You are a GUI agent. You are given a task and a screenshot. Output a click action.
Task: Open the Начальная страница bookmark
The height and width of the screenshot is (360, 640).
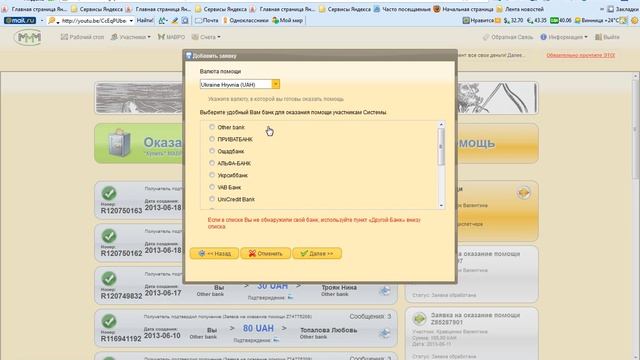coord(464,9)
